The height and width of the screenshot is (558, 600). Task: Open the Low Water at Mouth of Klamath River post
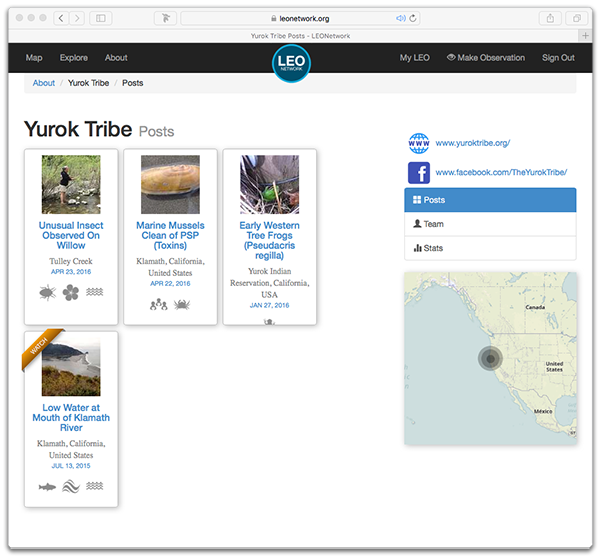pos(70,417)
